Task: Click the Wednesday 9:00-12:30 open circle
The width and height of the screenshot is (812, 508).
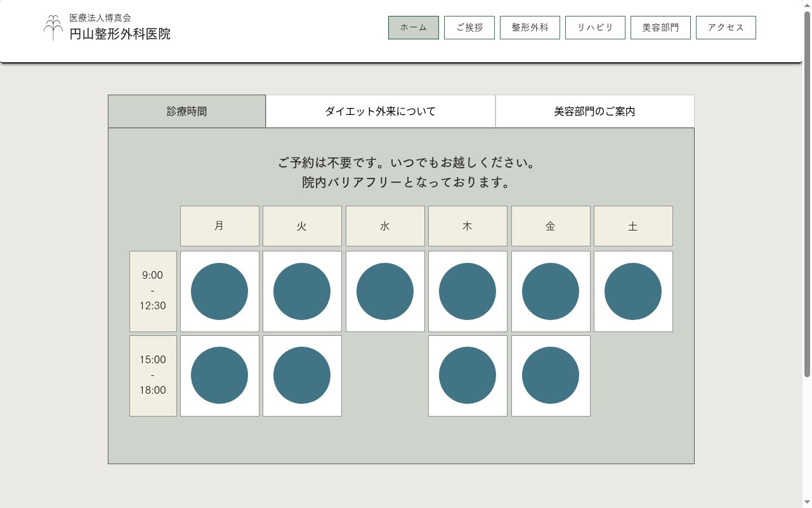Action: 385,291
